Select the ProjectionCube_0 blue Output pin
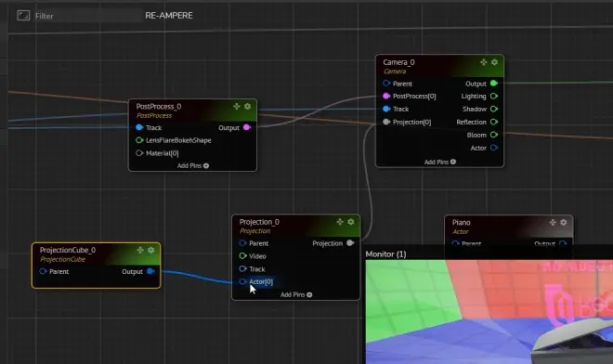This screenshot has width=613, height=364. (150, 271)
